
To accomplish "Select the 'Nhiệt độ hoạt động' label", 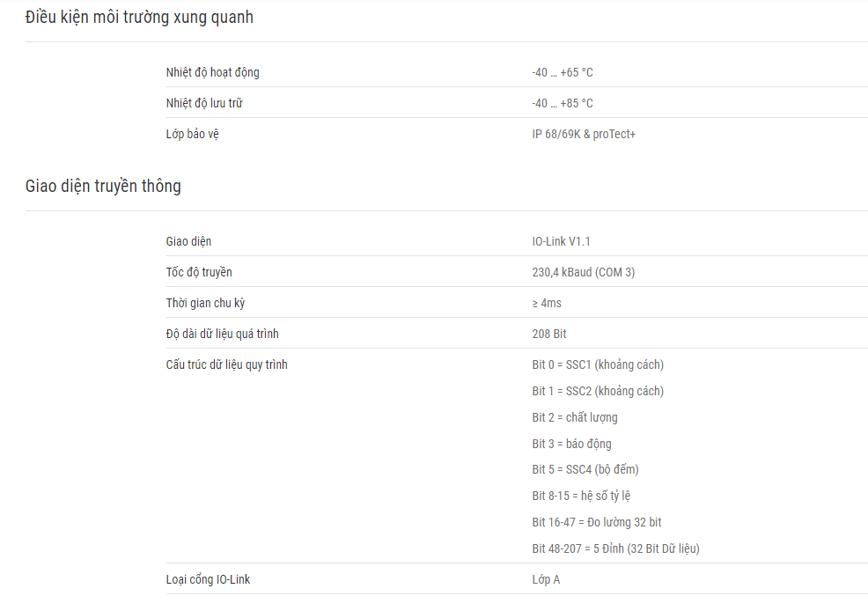I will coord(212,72).
